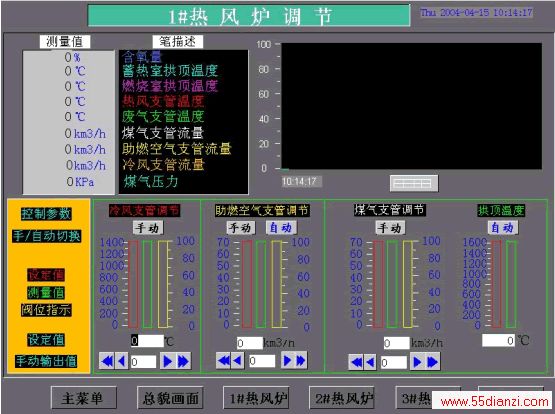
Task: Open the 1#热风炉 screen
Action: pos(256,398)
